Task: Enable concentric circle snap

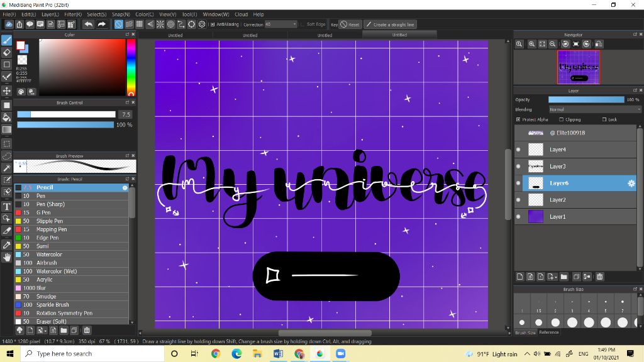Action: click(171, 25)
